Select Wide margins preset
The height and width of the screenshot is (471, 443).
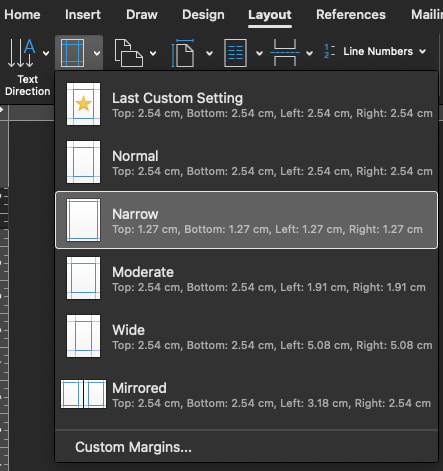point(246,336)
